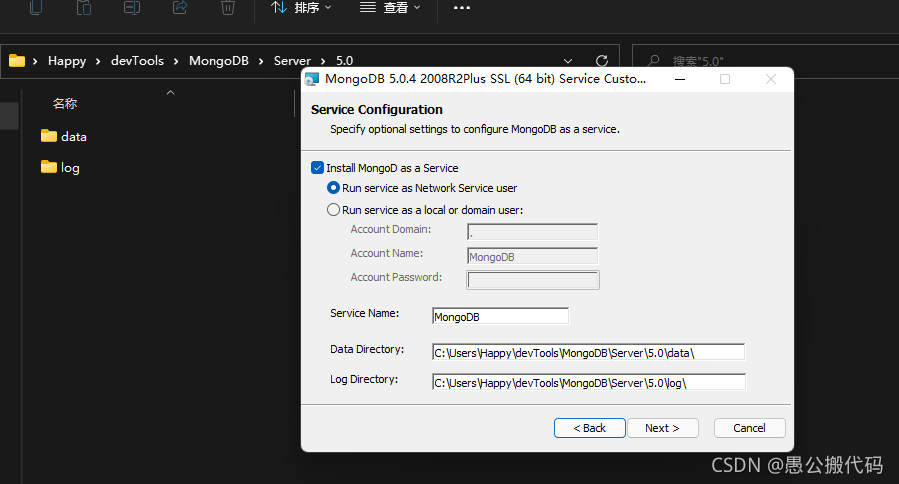This screenshot has width=899, height=484.
Task: Click the copy icon in Explorer toolbar
Action: [x=36, y=7]
